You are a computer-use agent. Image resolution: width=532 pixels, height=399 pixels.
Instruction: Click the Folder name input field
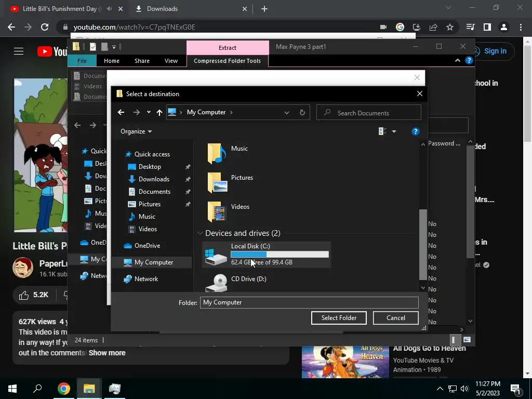309,302
